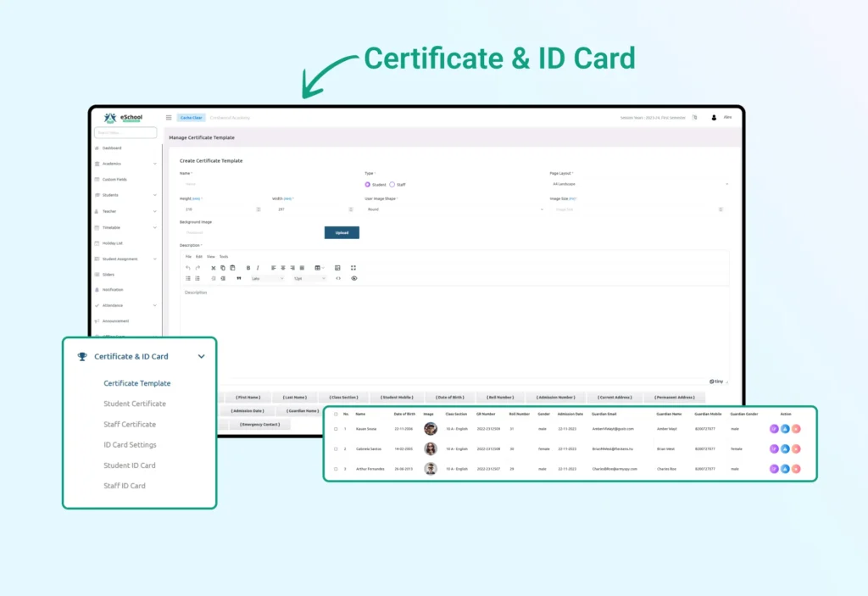This screenshot has height=596, width=868.
Task: Open the User Image Shape dropdown
Action: pos(454,209)
